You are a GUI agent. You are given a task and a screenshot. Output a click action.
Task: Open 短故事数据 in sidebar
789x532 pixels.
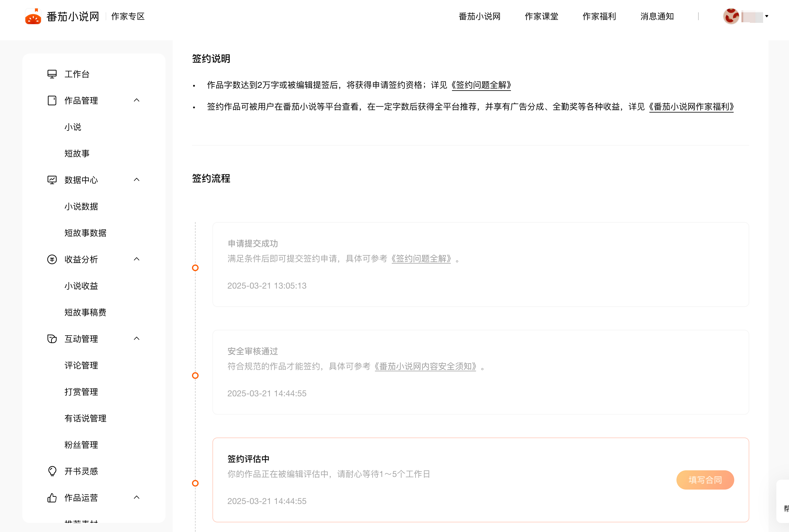[x=85, y=233]
